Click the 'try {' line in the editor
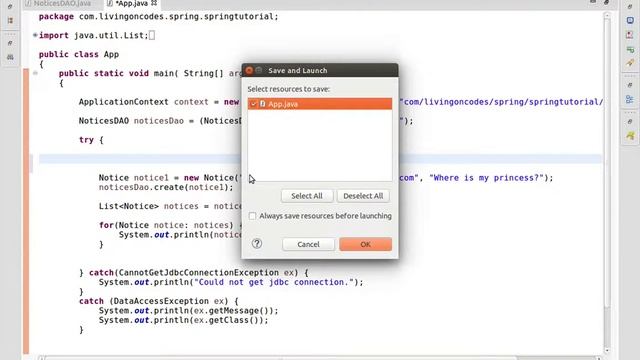 tap(91, 140)
